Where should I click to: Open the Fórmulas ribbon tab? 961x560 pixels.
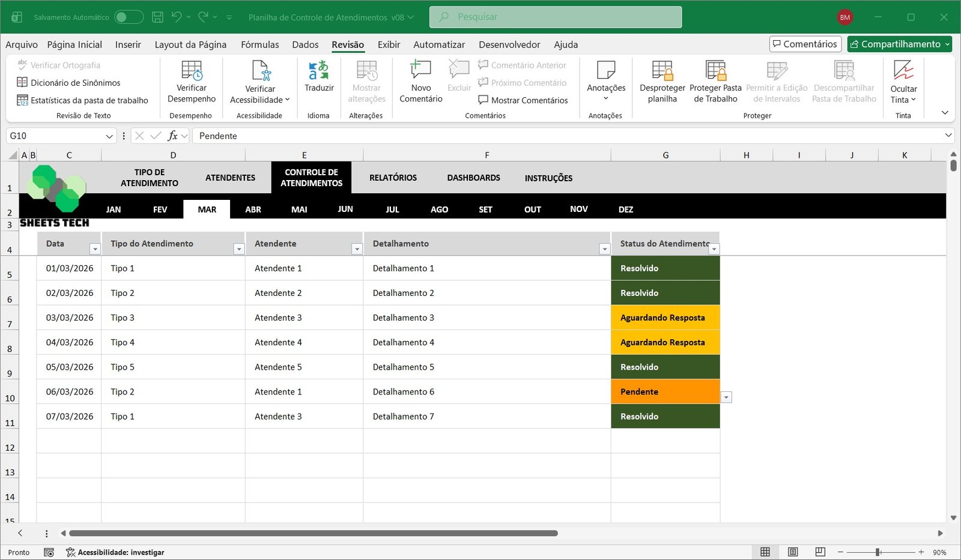pos(259,44)
